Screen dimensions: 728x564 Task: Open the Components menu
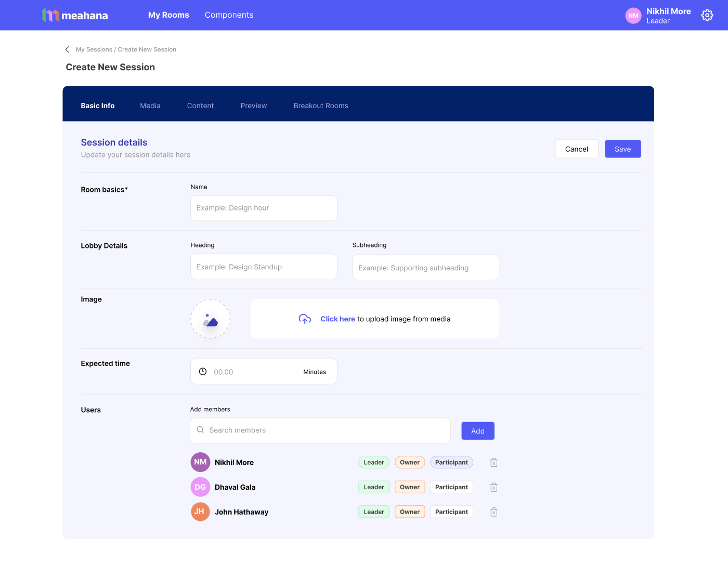click(229, 15)
